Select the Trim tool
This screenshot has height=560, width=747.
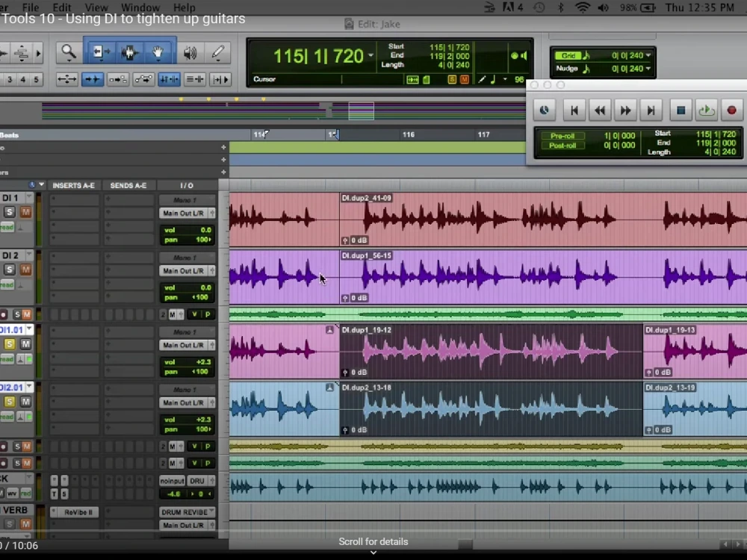pos(99,52)
